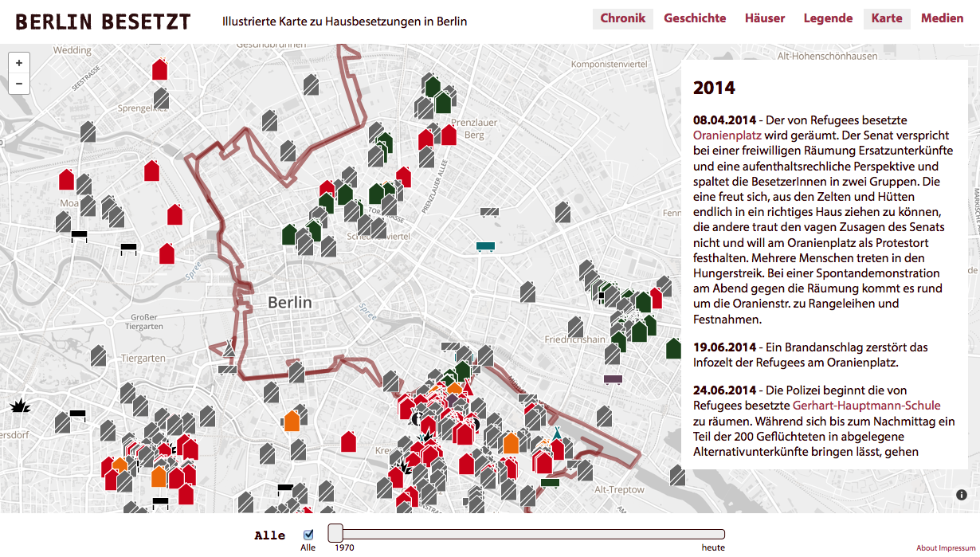Go to the Medien section
The image size is (980, 557).
click(x=942, y=18)
